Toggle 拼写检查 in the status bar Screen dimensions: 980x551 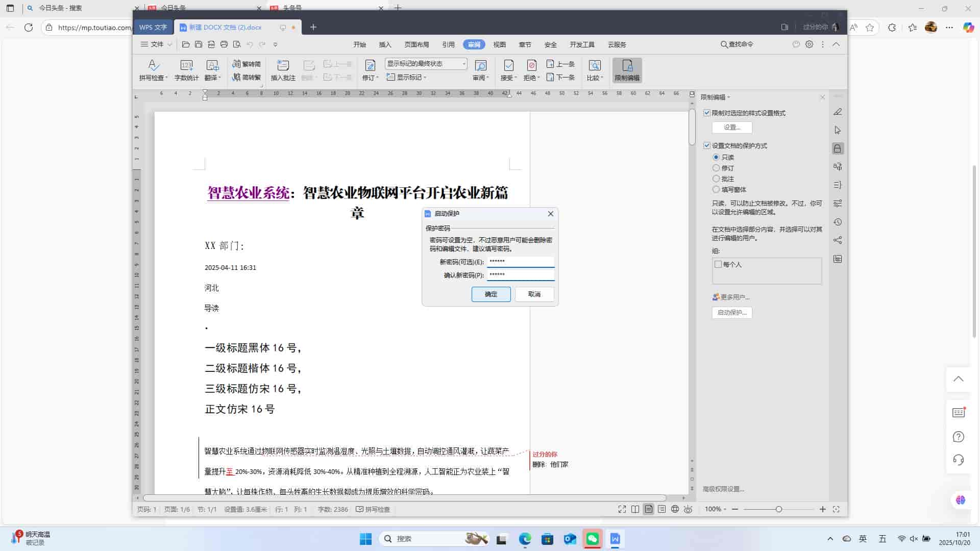(x=373, y=509)
